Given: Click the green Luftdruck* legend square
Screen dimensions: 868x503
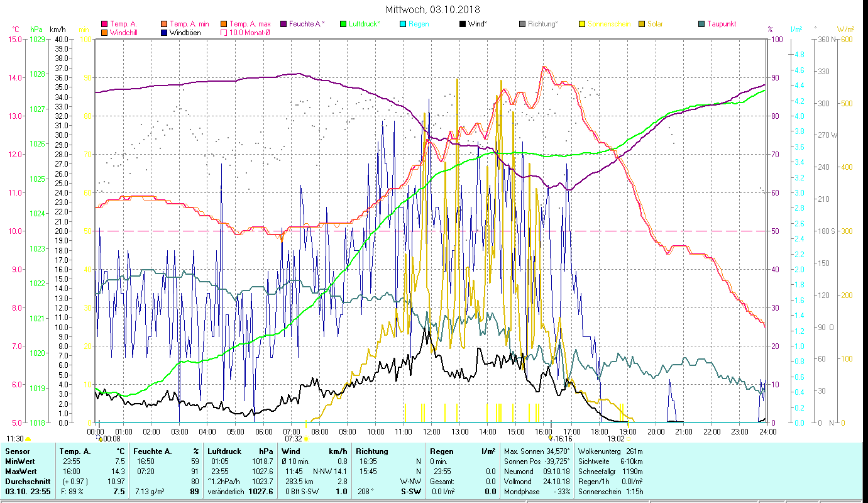Looking at the screenshot, I should point(343,24).
